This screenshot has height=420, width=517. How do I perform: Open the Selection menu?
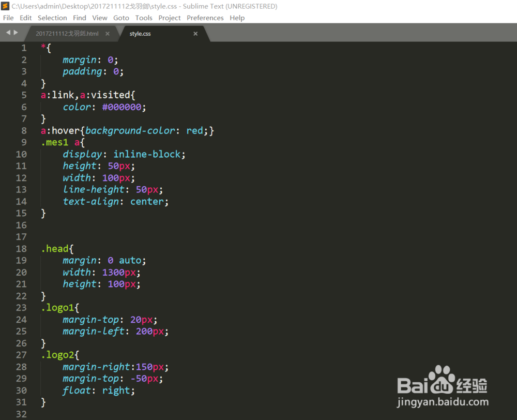(x=52, y=18)
